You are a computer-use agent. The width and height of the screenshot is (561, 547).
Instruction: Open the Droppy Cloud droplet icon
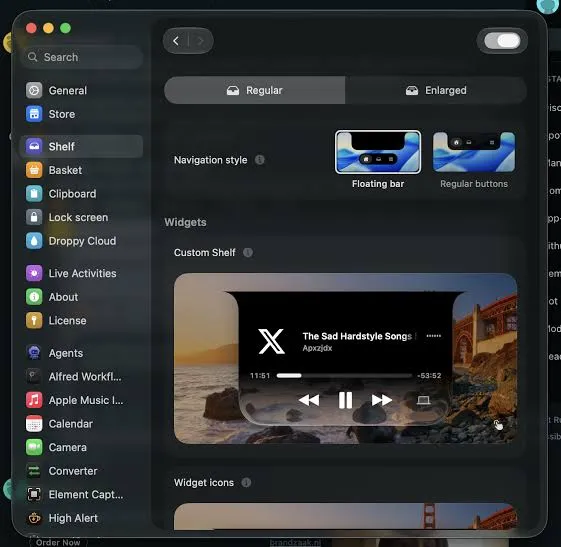(x=34, y=241)
